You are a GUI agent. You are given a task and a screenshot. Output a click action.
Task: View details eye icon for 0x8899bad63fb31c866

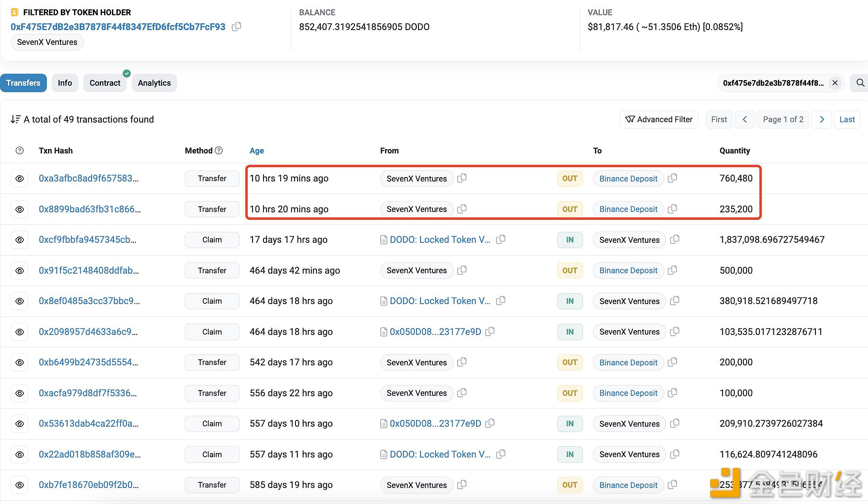tap(20, 210)
